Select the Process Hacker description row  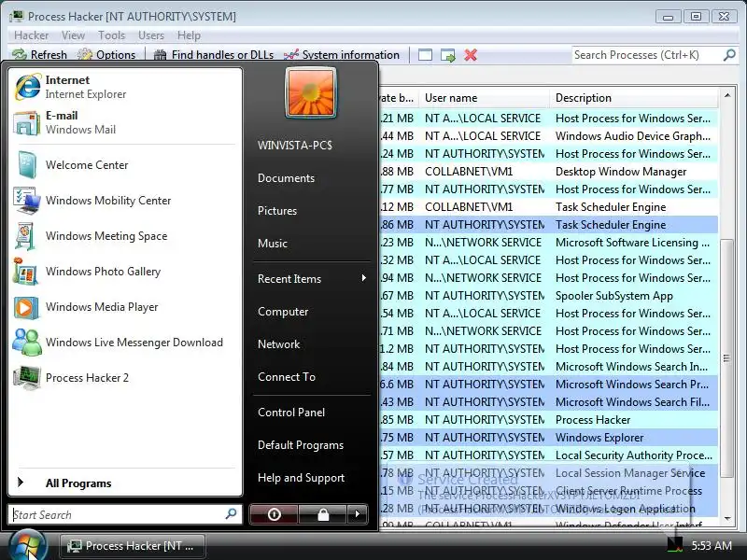coord(549,419)
